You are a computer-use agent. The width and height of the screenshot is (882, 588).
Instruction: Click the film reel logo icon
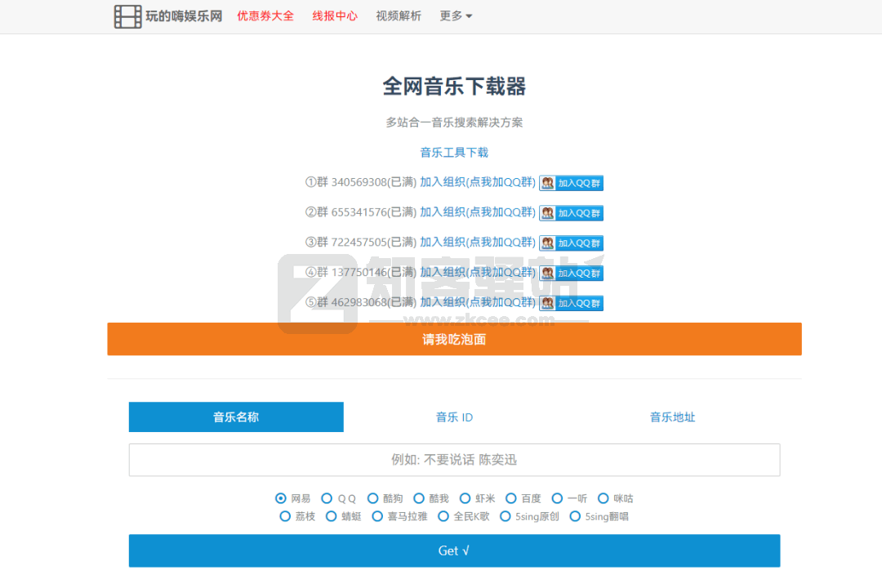coord(127,16)
